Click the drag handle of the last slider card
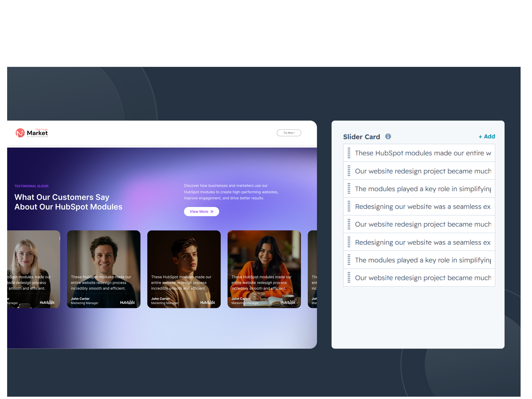The width and height of the screenshot is (532, 399). [x=349, y=278]
